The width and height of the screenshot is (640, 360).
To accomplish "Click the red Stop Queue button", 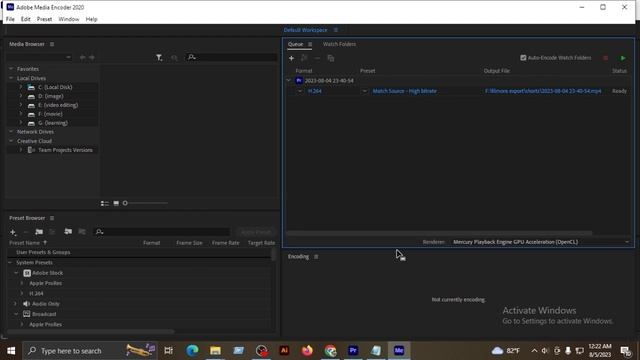I will pos(605,58).
